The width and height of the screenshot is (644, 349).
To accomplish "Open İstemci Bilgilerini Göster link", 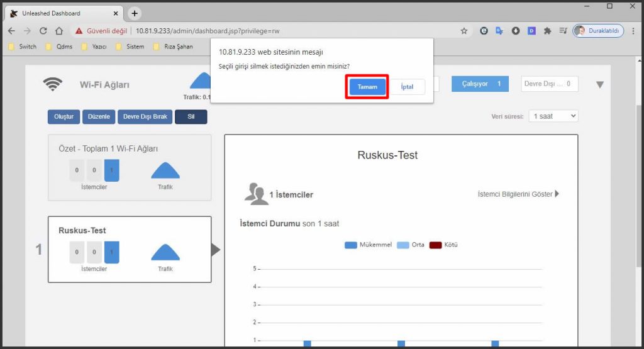I will (518, 194).
